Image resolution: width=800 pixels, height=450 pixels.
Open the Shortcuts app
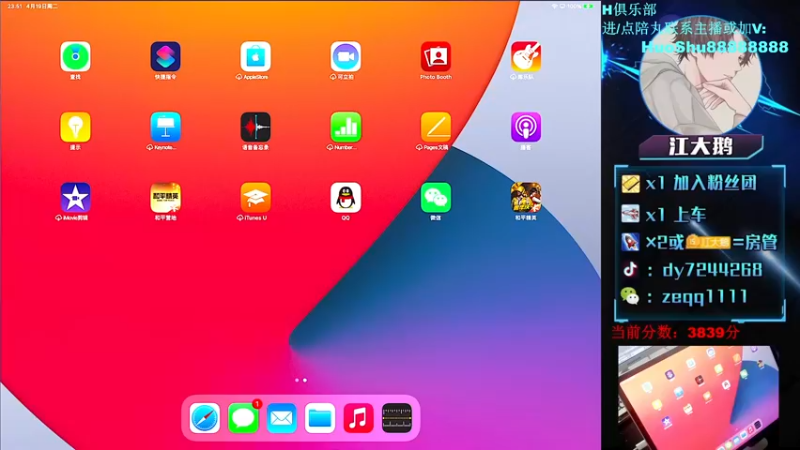tap(165, 57)
